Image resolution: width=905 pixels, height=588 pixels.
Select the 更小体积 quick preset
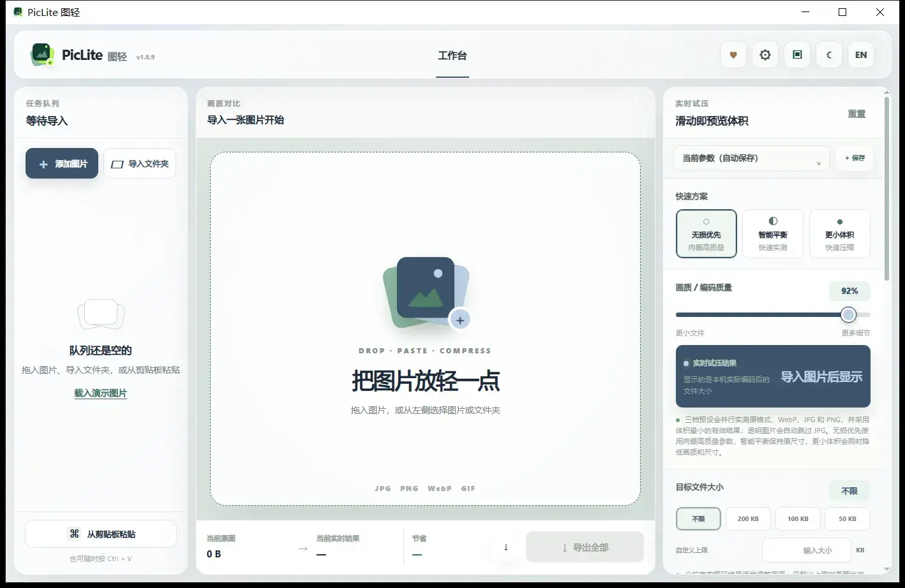click(839, 234)
